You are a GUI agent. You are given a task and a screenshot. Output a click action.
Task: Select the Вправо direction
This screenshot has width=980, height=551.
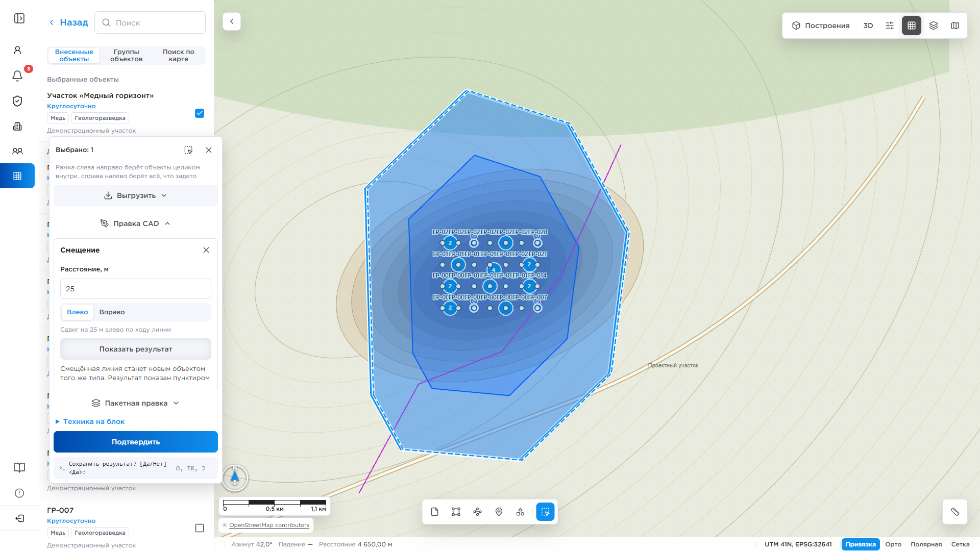click(112, 312)
